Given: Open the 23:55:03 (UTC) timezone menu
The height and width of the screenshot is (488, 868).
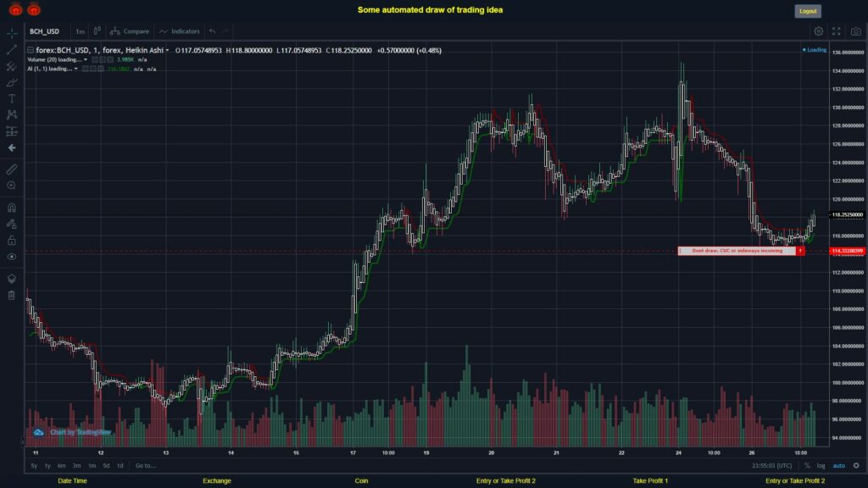Looking at the screenshot, I should point(771,466).
